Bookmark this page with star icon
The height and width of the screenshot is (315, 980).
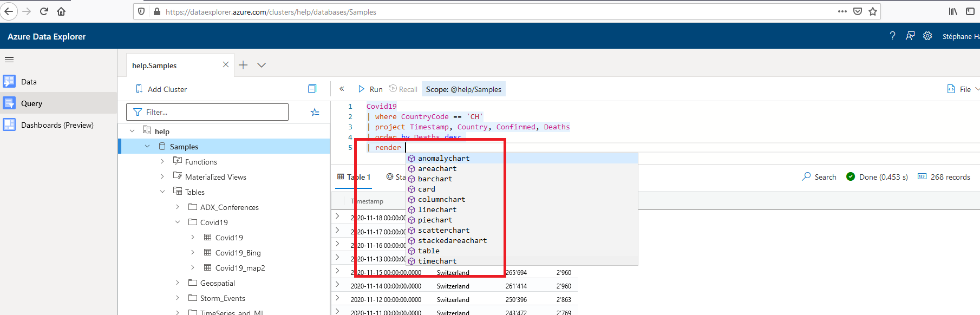click(873, 11)
